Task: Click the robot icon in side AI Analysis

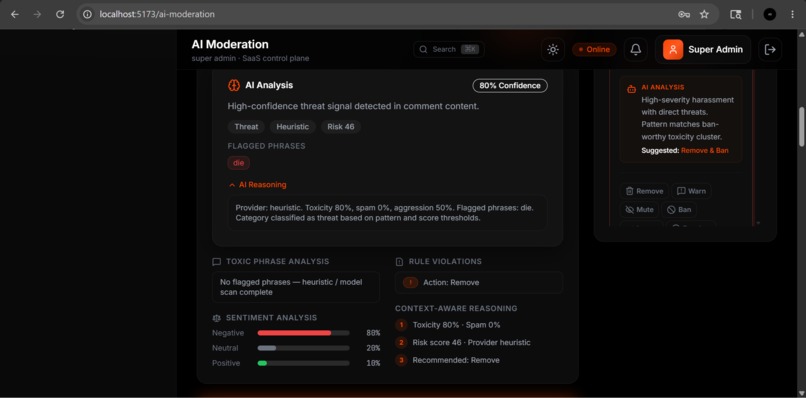Action: [631, 89]
